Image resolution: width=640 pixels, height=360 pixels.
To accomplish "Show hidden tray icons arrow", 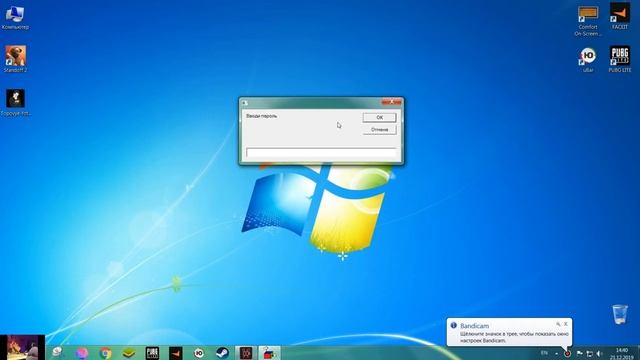I will pos(556,353).
